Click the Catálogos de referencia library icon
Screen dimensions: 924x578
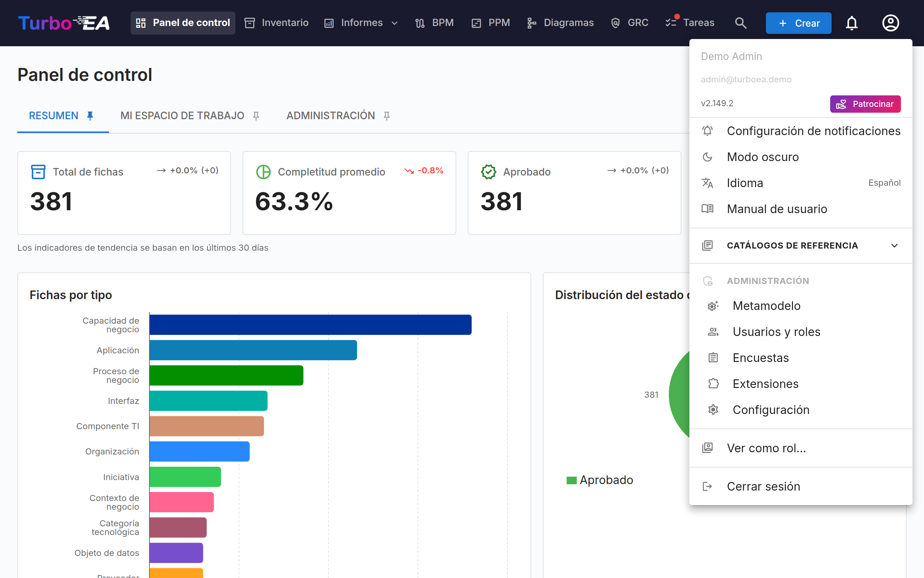[707, 245]
